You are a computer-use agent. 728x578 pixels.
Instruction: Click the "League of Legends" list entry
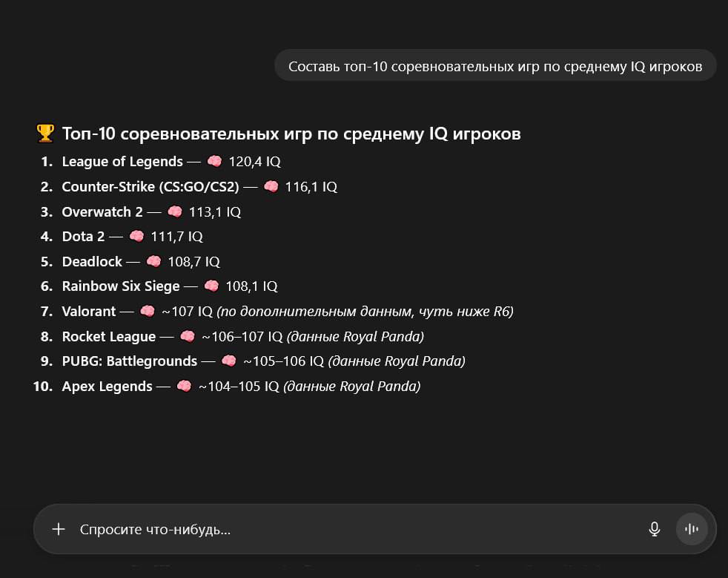(122, 161)
